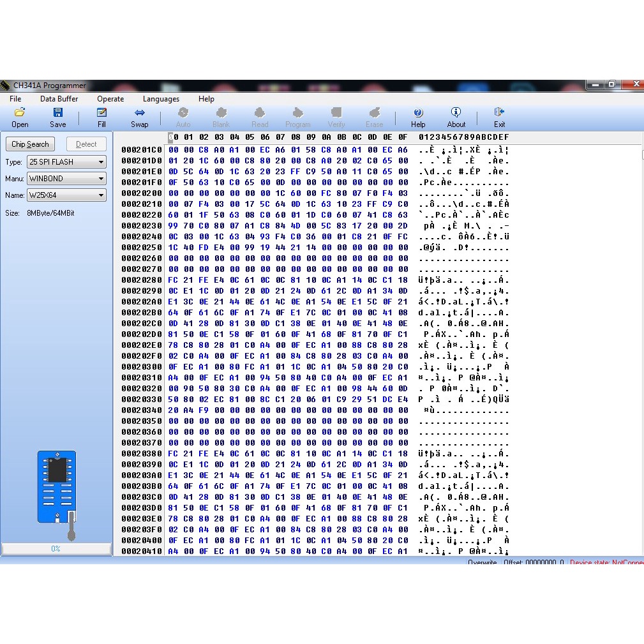This screenshot has width=644, height=644.
Task: Open Help from the toolbar
Action: (x=418, y=113)
